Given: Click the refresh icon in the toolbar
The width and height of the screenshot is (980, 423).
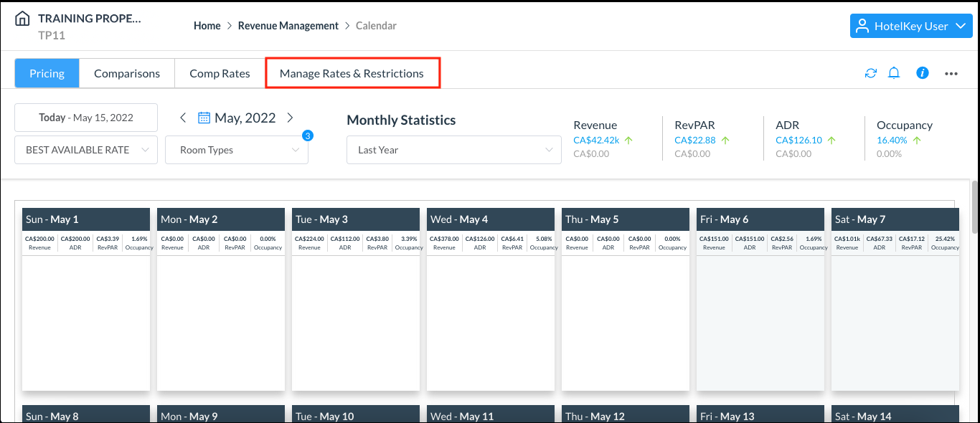Looking at the screenshot, I should pos(870,72).
